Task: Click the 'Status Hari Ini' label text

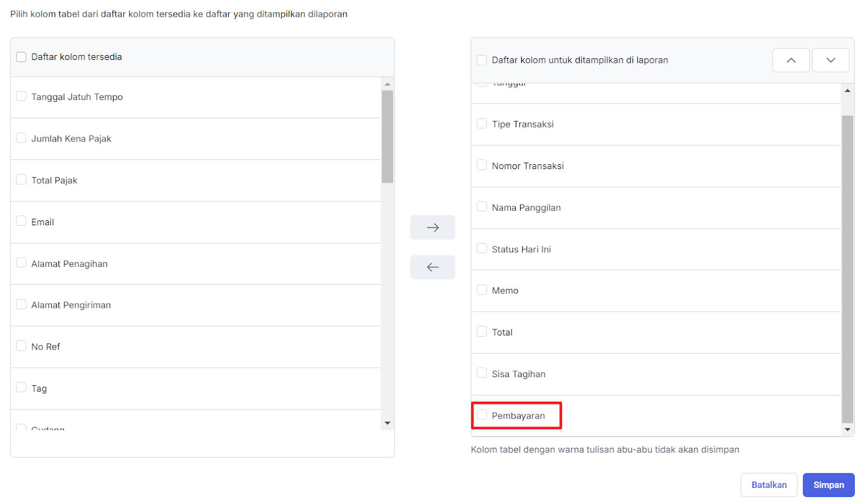Action: coord(521,249)
